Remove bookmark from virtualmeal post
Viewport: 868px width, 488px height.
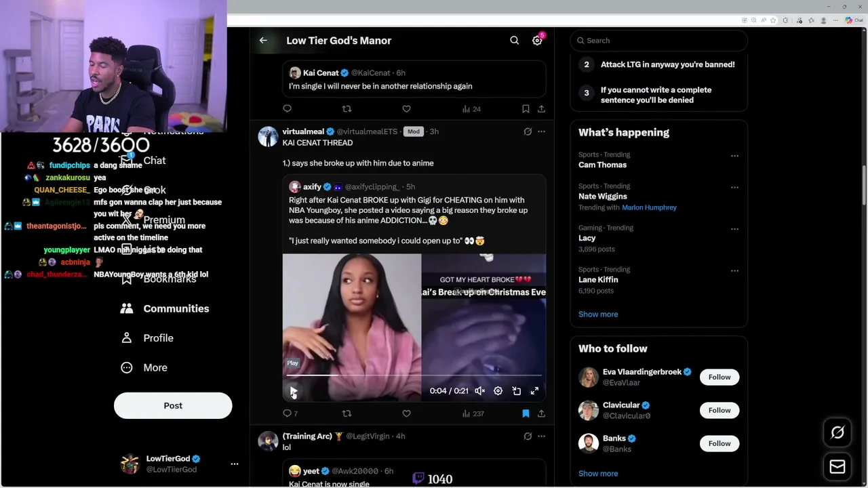click(526, 413)
